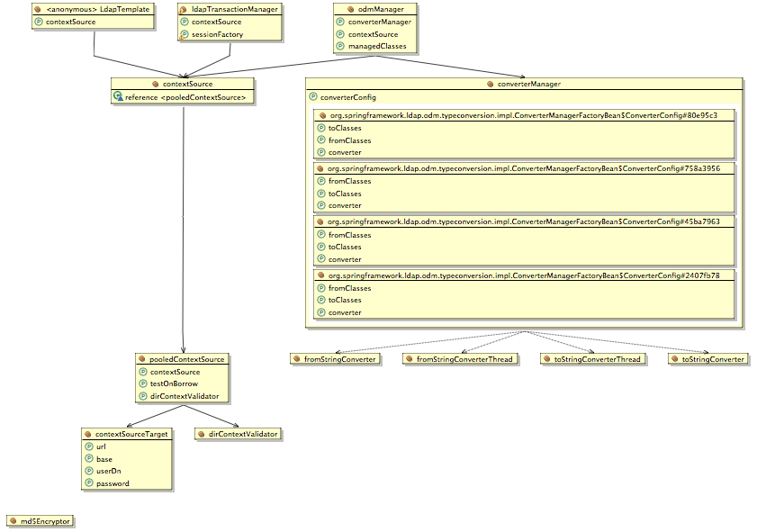
Task: Select the property icon beside testOnBorrow
Action: pyautogui.click(x=142, y=383)
